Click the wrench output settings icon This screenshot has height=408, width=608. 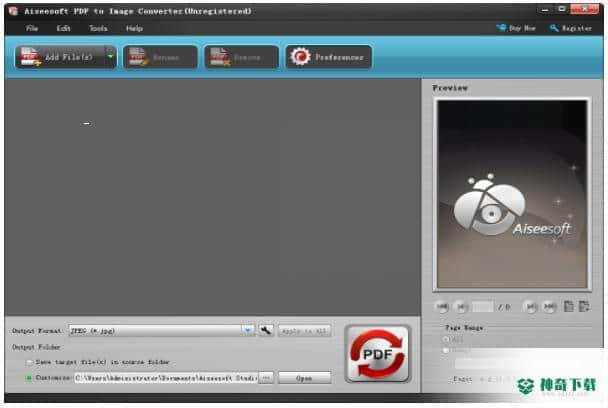pyautogui.click(x=266, y=330)
